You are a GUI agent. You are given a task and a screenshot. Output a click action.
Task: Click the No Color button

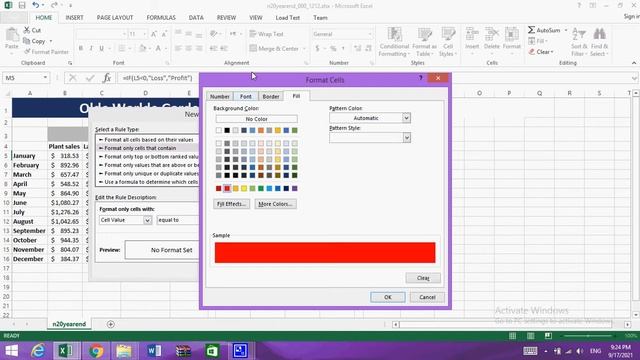tap(256, 119)
